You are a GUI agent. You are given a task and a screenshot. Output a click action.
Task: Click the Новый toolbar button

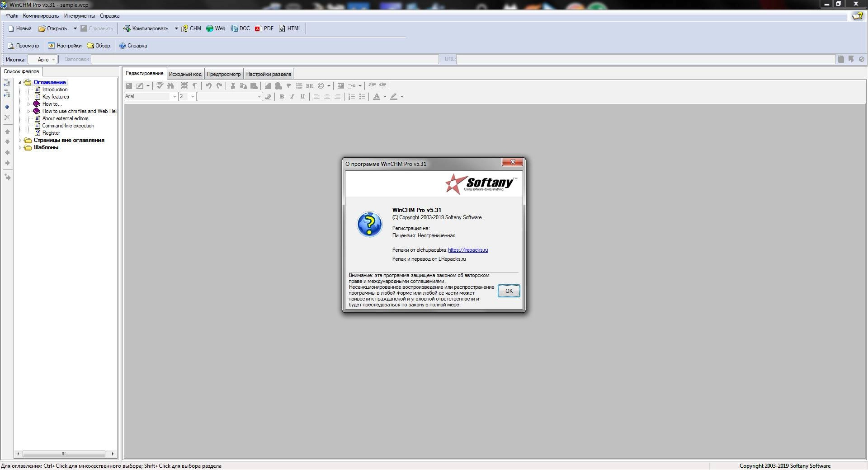tap(20, 28)
